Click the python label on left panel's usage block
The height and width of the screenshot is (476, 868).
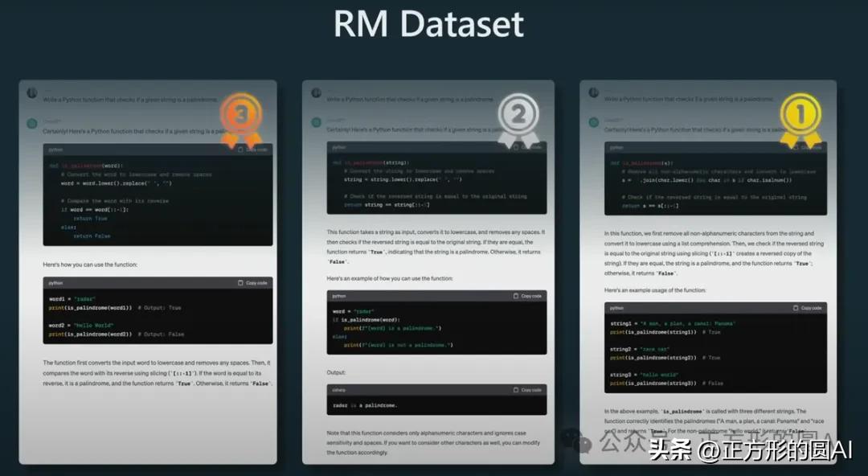point(55,283)
